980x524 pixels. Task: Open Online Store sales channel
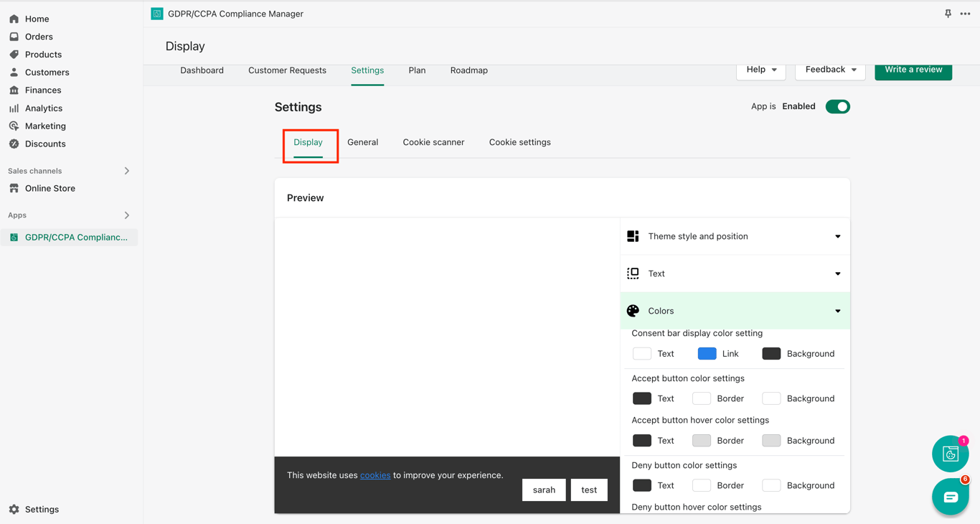pos(50,188)
